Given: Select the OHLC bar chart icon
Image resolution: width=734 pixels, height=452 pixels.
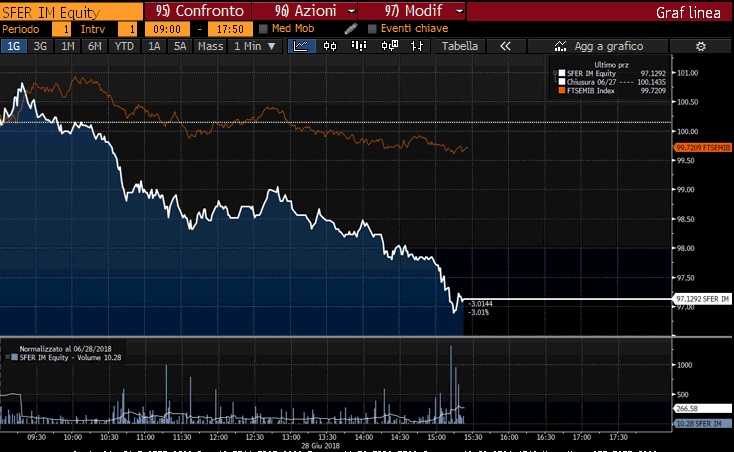Looking at the screenshot, I should pyautogui.click(x=417, y=46).
